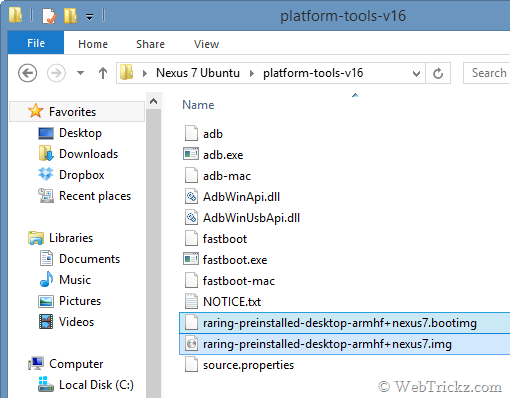This screenshot has height=398, width=510.
Task: Click the Computer icon in sidebar
Action: tap(36, 363)
